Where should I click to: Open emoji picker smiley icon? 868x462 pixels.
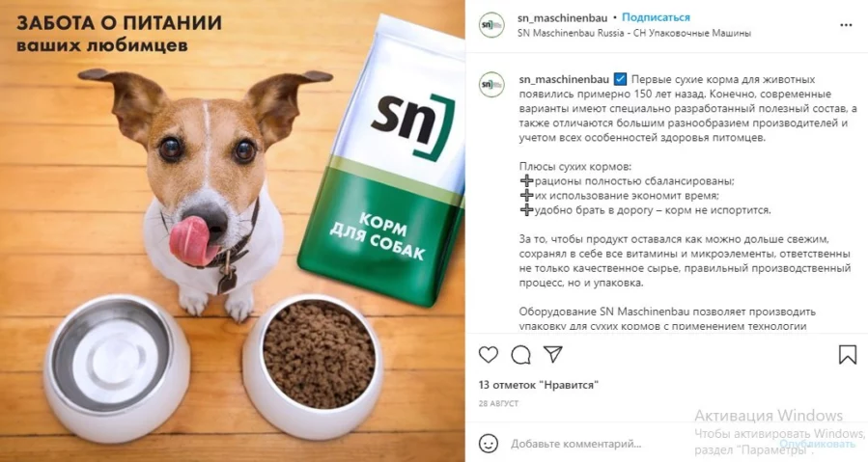[x=489, y=444]
